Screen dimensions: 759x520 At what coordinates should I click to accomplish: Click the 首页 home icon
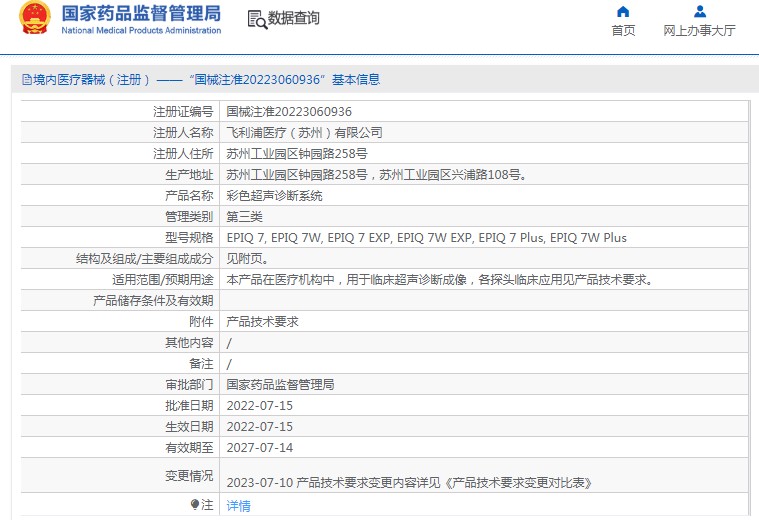[623, 11]
